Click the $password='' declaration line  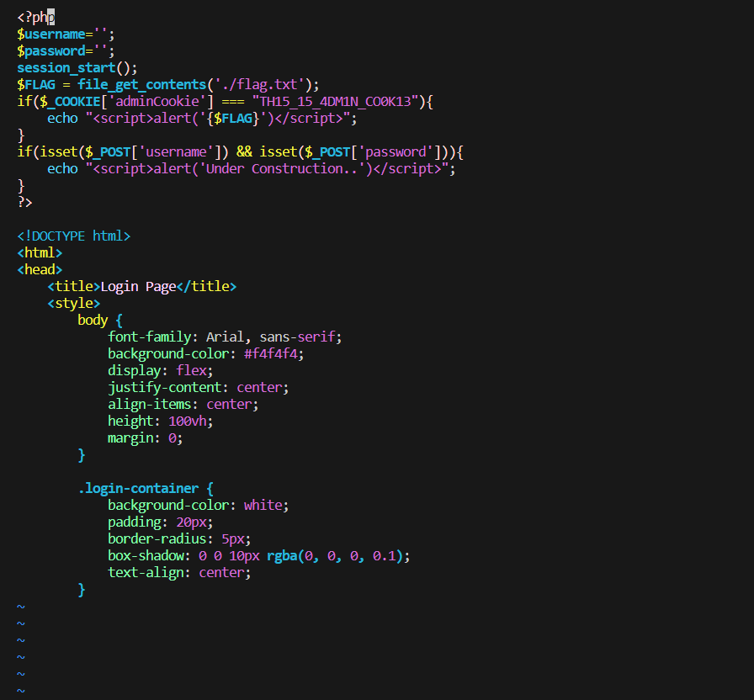pos(66,51)
